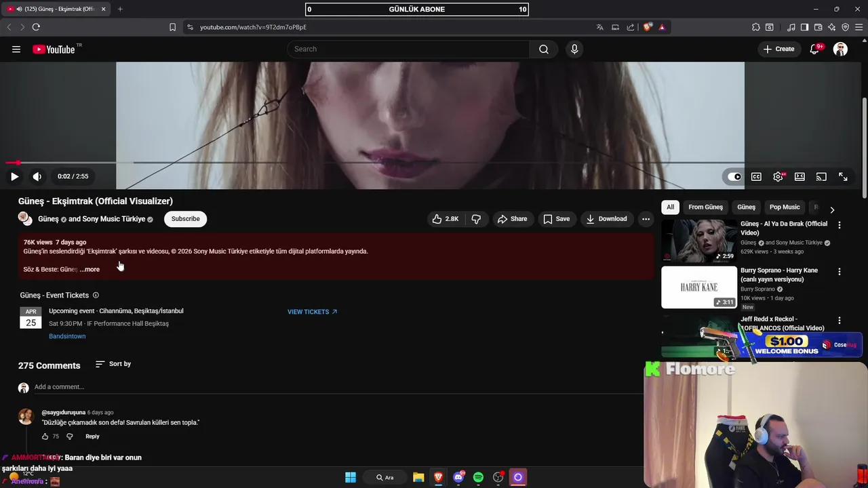Open the Bandsintown link

[x=67, y=336]
